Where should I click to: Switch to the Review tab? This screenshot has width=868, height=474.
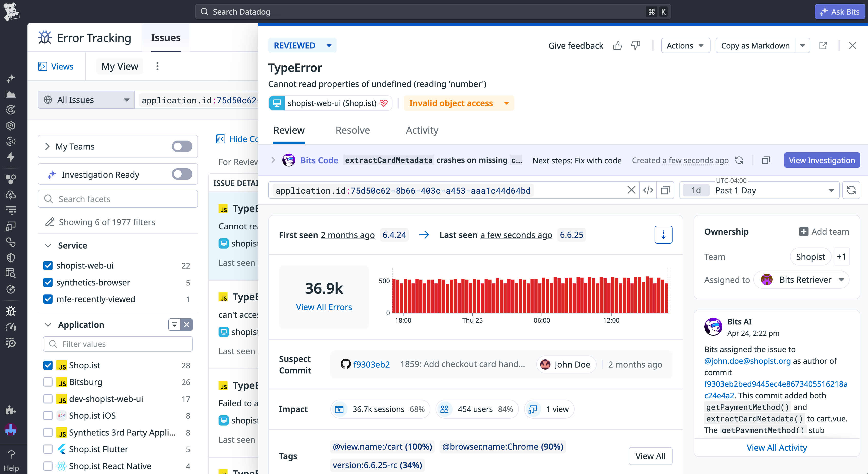(x=289, y=130)
